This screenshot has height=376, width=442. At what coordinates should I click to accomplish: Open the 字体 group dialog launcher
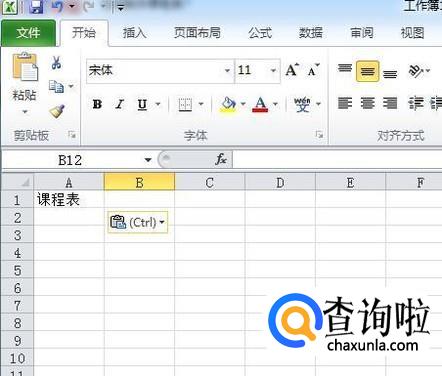[x=319, y=135]
